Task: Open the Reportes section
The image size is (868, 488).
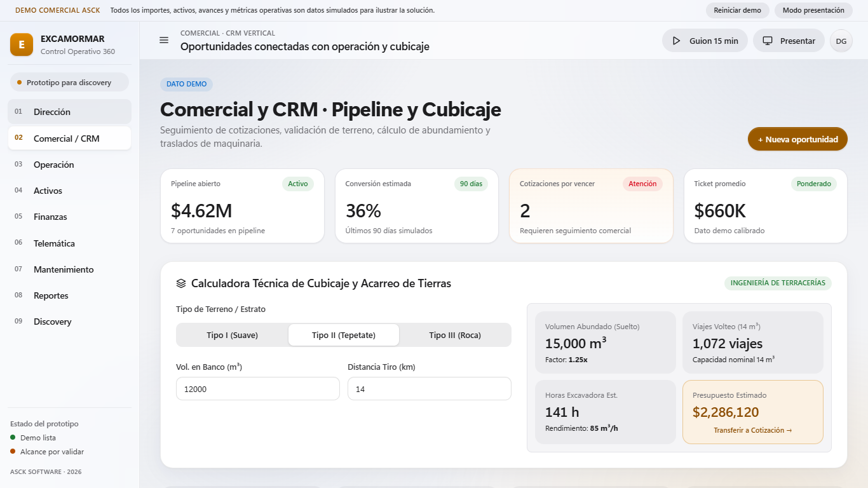Action: (70, 295)
